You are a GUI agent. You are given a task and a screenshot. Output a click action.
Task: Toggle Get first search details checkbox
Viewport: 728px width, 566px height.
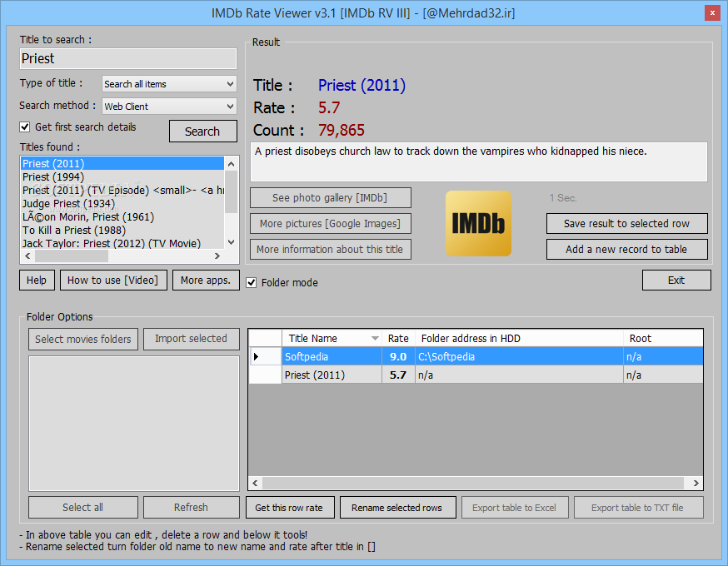click(25, 127)
